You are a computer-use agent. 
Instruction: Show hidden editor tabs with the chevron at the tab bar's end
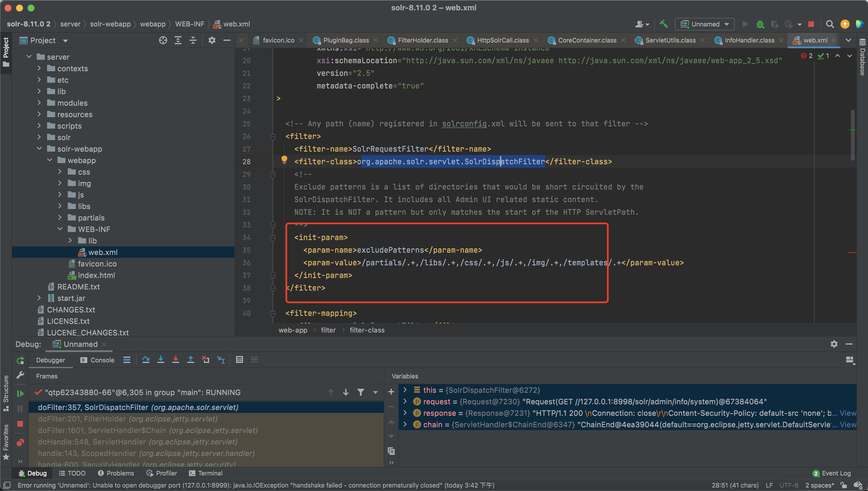coord(848,40)
